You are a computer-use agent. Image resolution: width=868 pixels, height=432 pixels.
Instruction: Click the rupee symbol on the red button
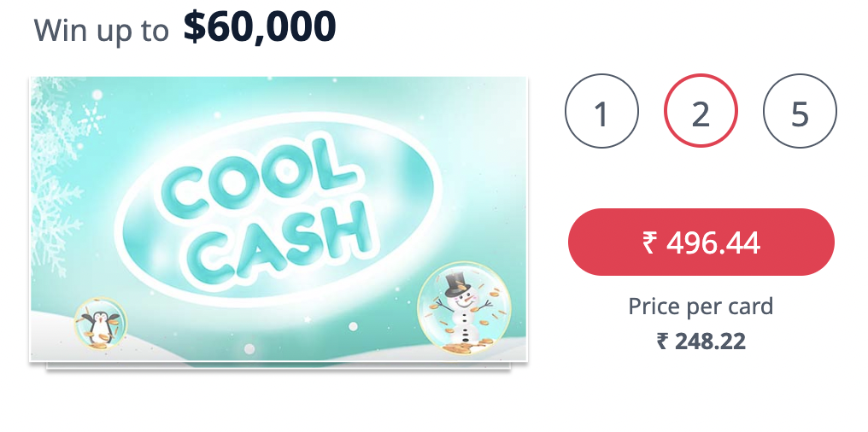tap(650, 243)
